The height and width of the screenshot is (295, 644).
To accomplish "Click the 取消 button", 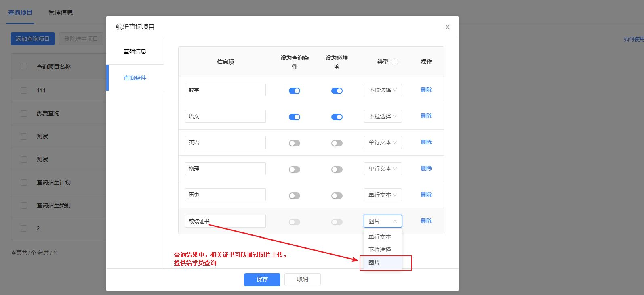I will click(303, 279).
